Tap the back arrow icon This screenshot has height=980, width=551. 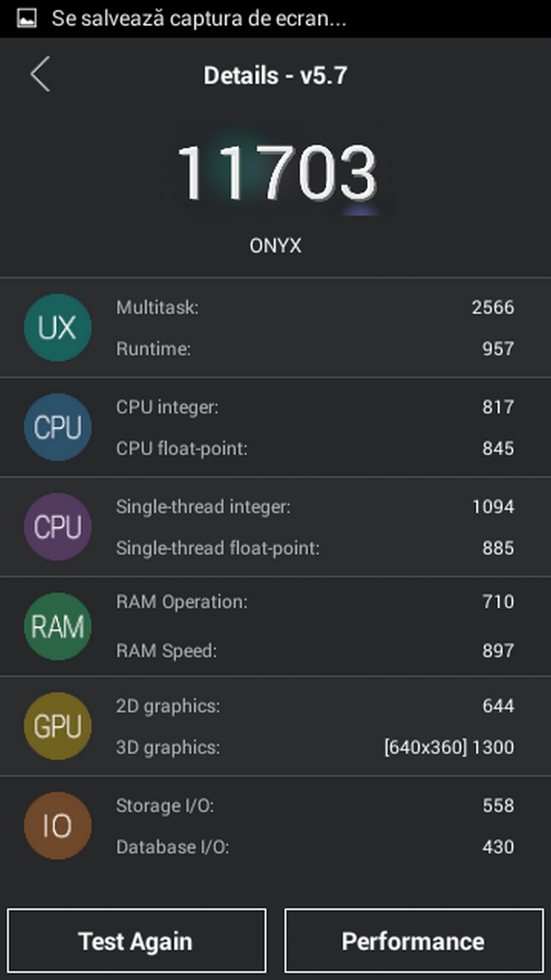pyautogui.click(x=40, y=75)
